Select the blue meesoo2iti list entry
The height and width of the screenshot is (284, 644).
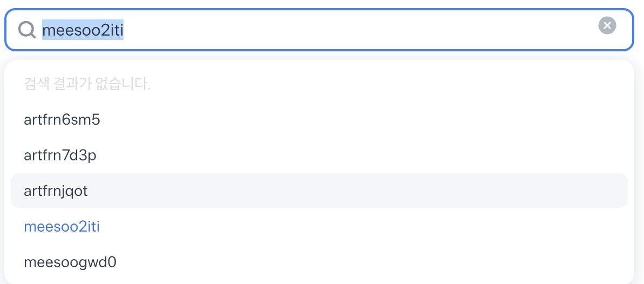pyautogui.click(x=61, y=227)
